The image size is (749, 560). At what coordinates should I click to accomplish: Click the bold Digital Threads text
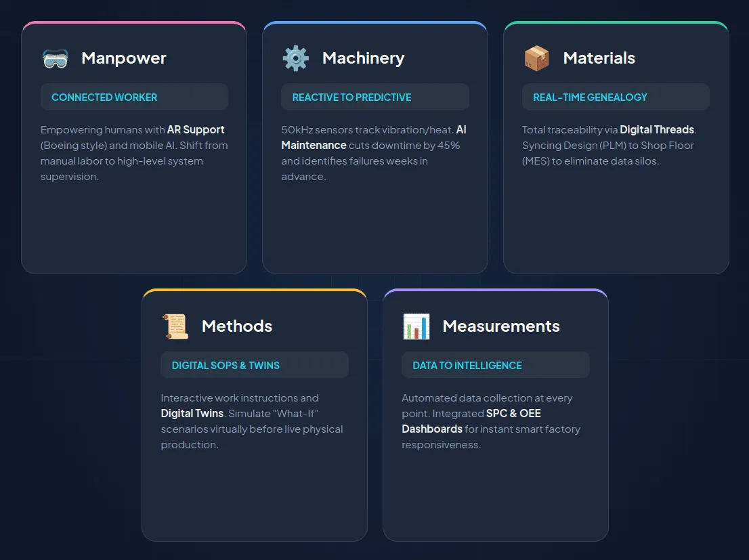click(x=657, y=129)
